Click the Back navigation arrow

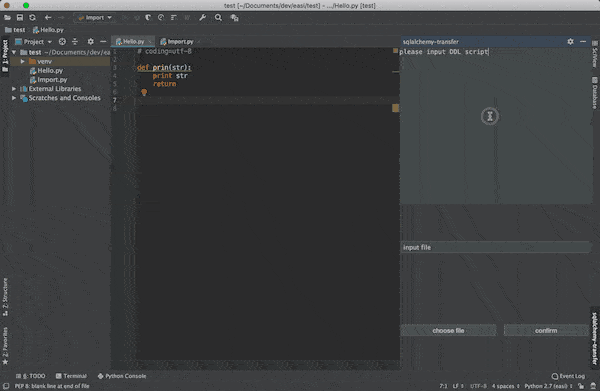[x=48, y=18]
